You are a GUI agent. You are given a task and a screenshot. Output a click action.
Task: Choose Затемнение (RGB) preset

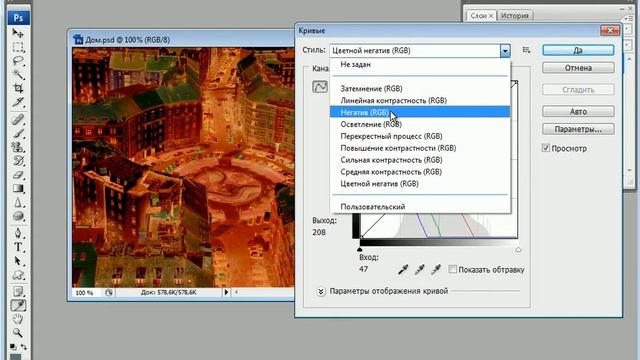click(x=420, y=89)
